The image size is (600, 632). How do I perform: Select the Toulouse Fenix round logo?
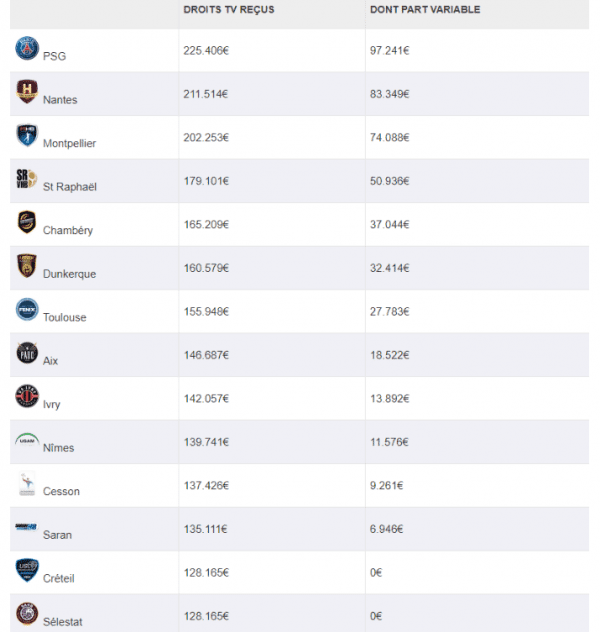(x=27, y=309)
